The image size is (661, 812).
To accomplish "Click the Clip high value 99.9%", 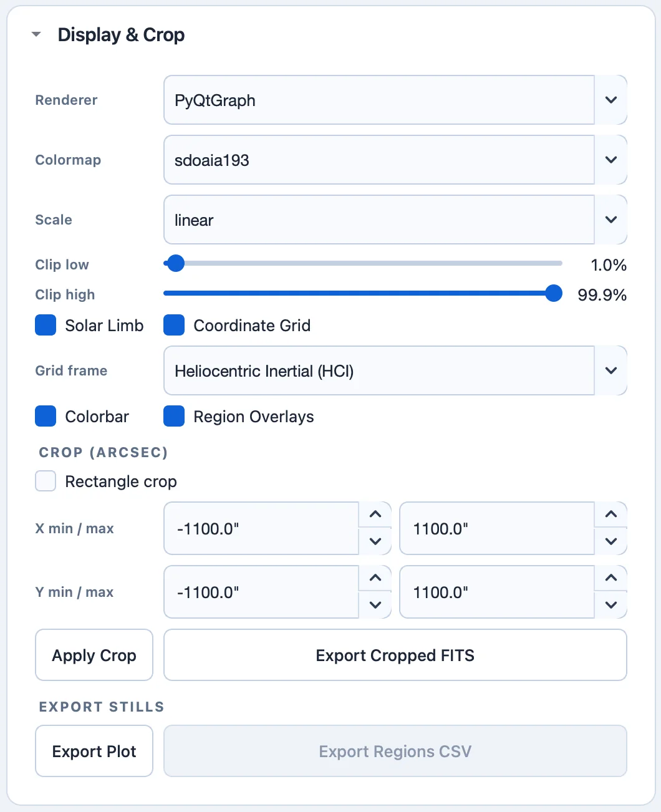I will (x=602, y=295).
